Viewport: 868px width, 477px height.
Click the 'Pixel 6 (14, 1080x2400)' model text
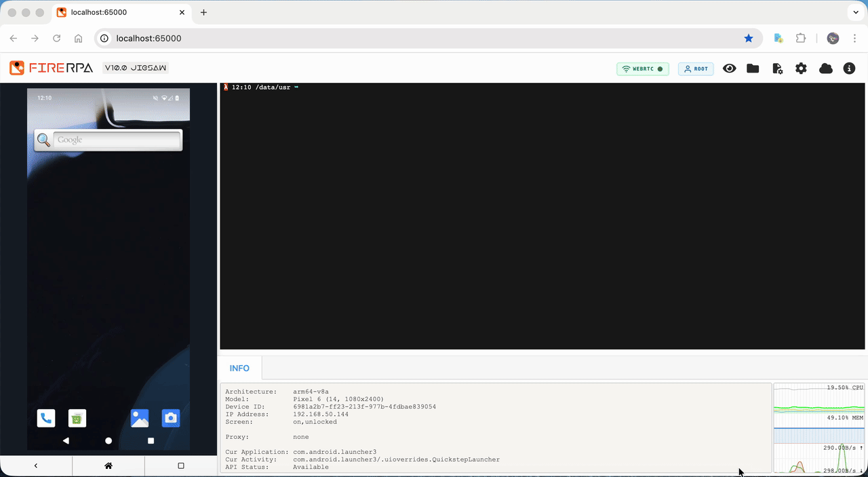338,399
